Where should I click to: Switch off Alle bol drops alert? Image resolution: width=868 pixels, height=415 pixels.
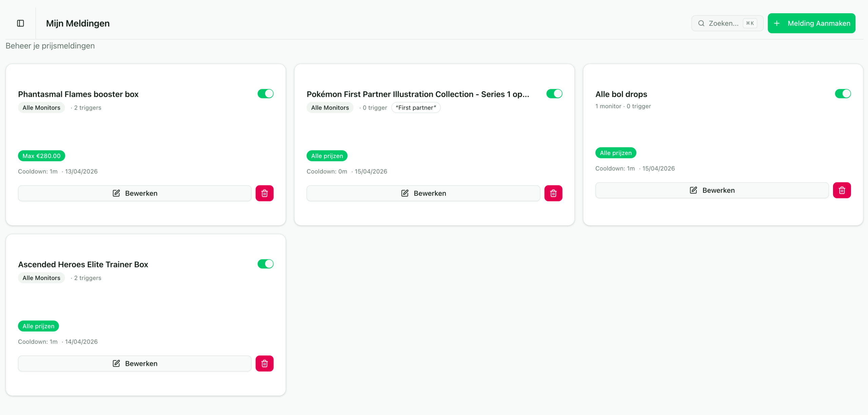tap(843, 94)
